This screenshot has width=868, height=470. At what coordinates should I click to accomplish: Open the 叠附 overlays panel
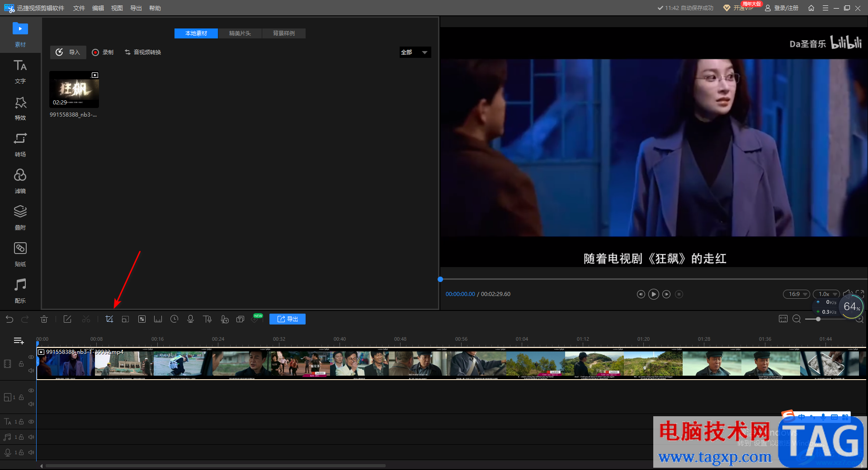20,218
